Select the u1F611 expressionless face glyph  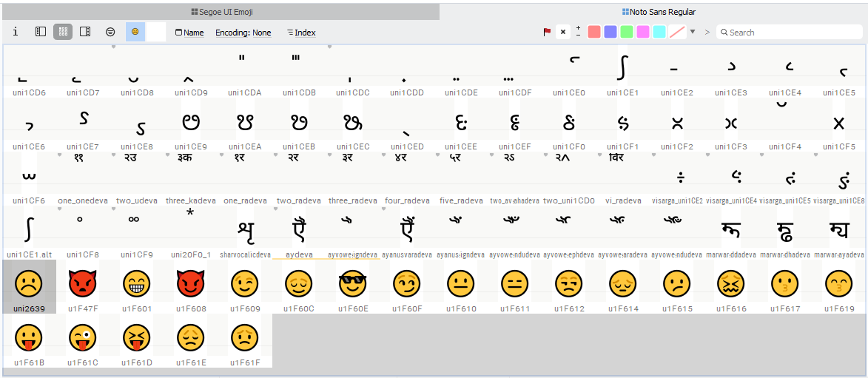(516, 286)
